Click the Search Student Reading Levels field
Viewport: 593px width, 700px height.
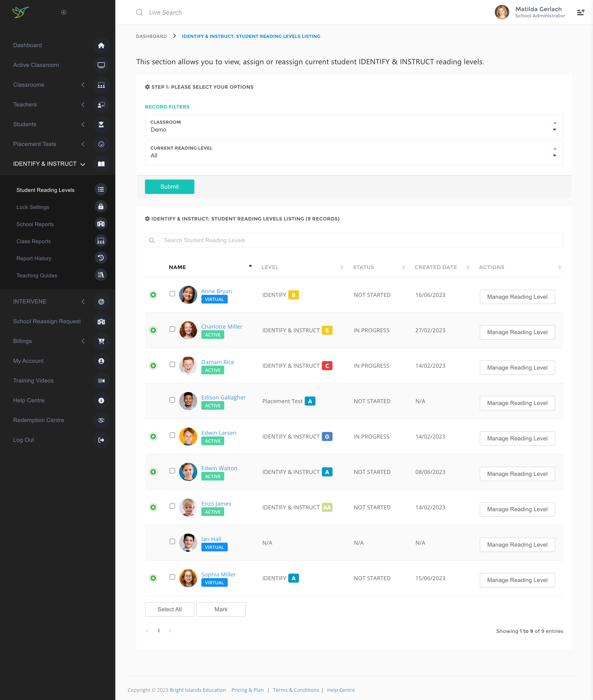(360, 240)
